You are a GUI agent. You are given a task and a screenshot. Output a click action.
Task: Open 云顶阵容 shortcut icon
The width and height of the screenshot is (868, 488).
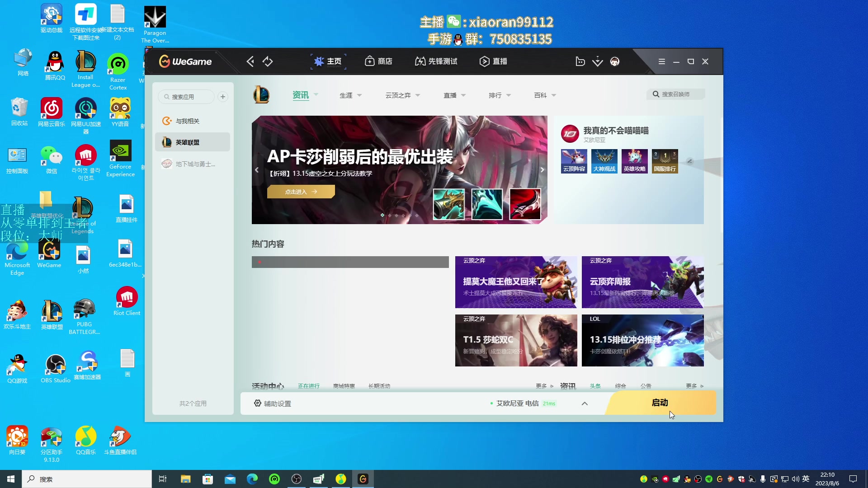click(574, 161)
